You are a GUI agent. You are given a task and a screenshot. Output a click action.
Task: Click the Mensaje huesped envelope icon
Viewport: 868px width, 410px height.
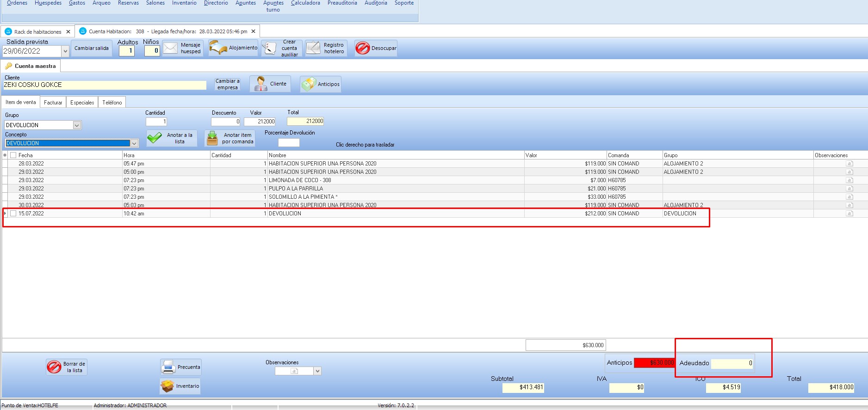point(170,48)
